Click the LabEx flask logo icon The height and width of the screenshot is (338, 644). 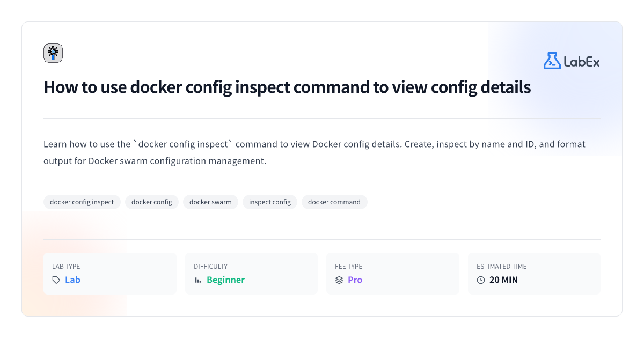[552, 61]
